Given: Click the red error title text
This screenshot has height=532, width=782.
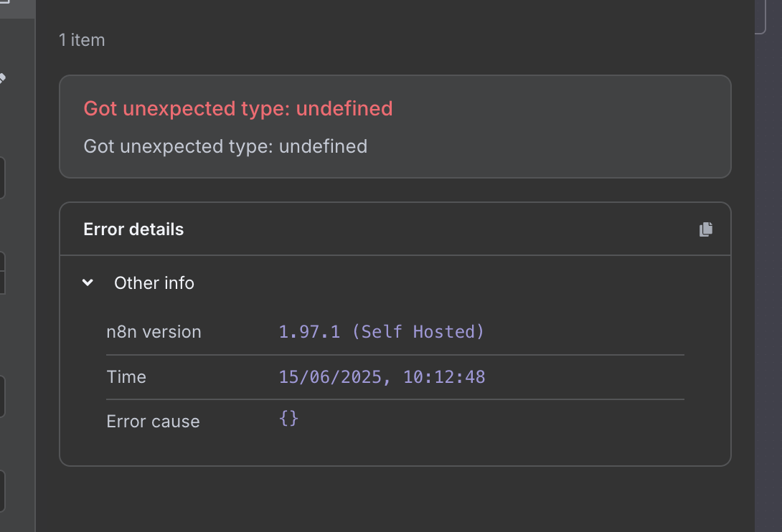Looking at the screenshot, I should coord(238,109).
